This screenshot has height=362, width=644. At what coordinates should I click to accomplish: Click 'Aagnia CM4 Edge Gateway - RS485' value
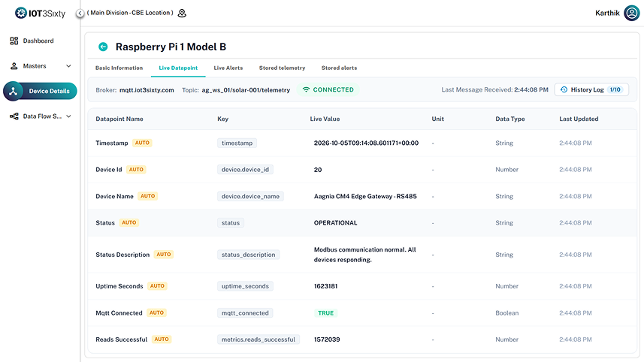click(365, 196)
